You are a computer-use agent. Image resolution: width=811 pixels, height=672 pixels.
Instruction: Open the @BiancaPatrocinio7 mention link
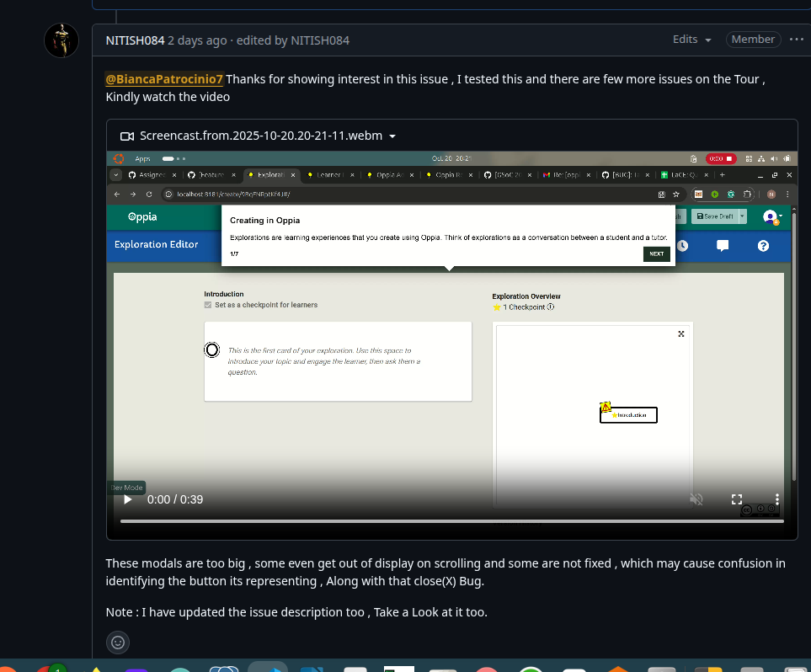coord(164,79)
